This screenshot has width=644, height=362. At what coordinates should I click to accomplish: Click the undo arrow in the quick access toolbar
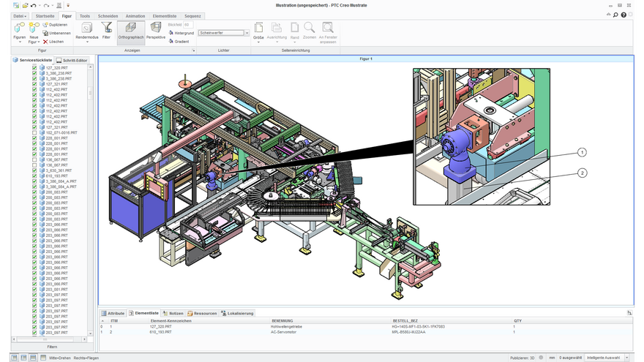(33, 5)
